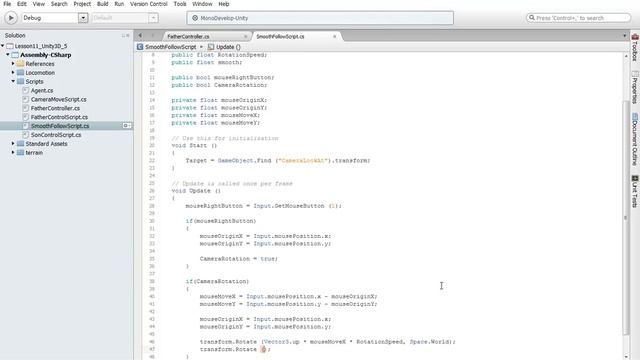Click Solution pad autohide and close controls
The height and width of the screenshot is (360, 640).
click(x=126, y=36)
